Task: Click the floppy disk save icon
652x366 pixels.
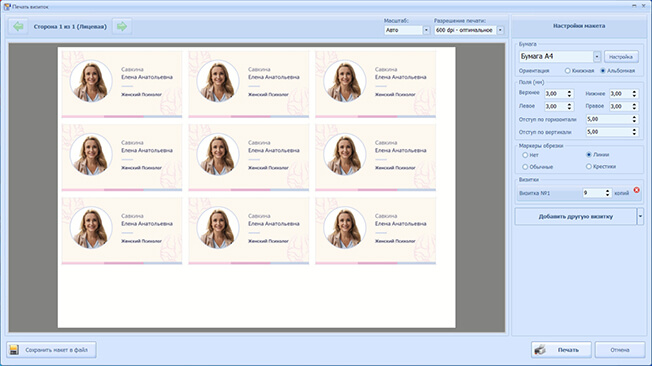Action: tap(14, 350)
